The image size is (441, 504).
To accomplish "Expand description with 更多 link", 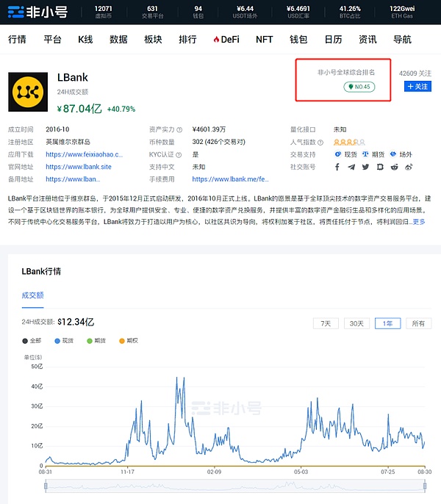I will coord(419,222).
